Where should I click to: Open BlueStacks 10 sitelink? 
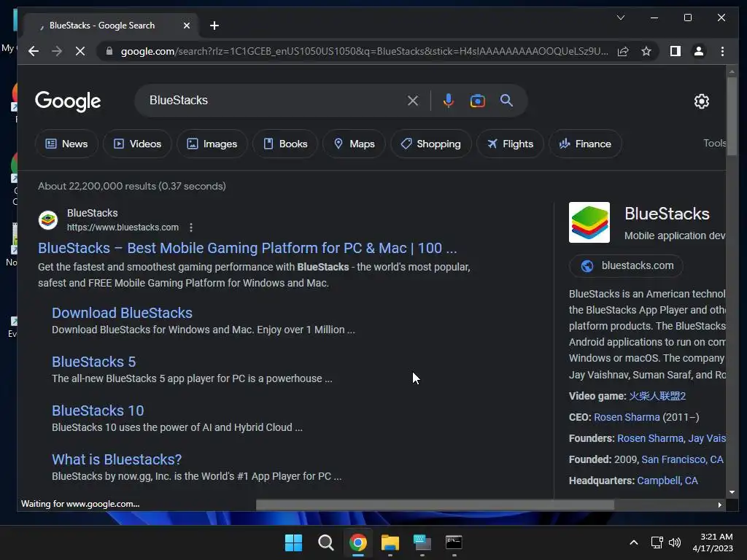point(98,411)
